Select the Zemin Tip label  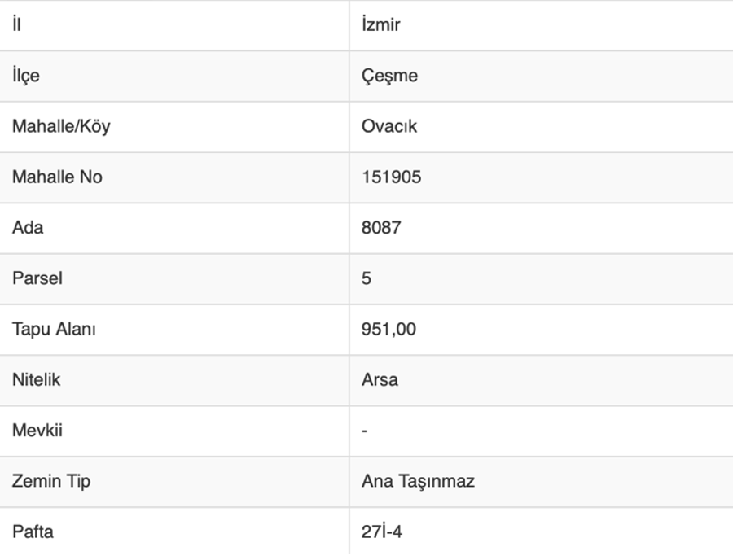(50, 481)
